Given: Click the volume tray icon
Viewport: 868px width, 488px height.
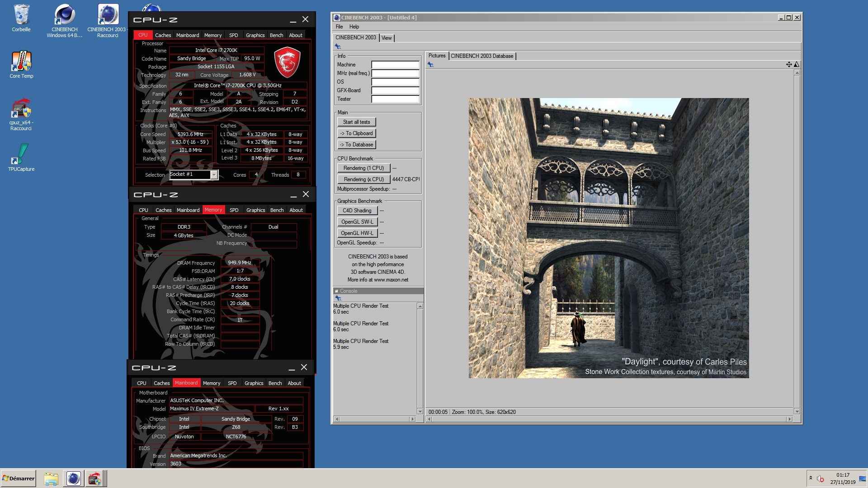Looking at the screenshot, I should [821, 479].
